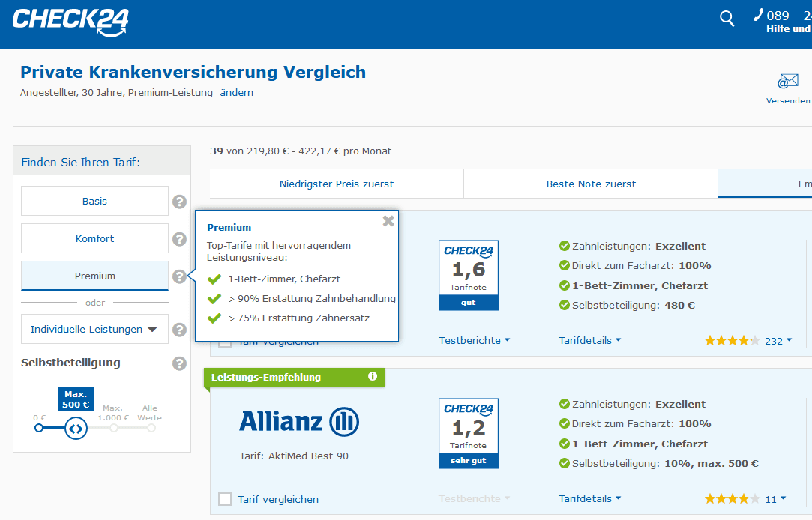This screenshot has width=812, height=520.
Task: Click help icon beside Individuelle Leistungen
Action: coord(179,330)
